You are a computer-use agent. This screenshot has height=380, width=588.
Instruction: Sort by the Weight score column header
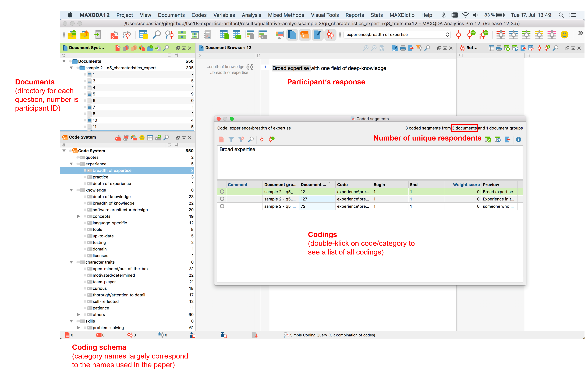(466, 184)
